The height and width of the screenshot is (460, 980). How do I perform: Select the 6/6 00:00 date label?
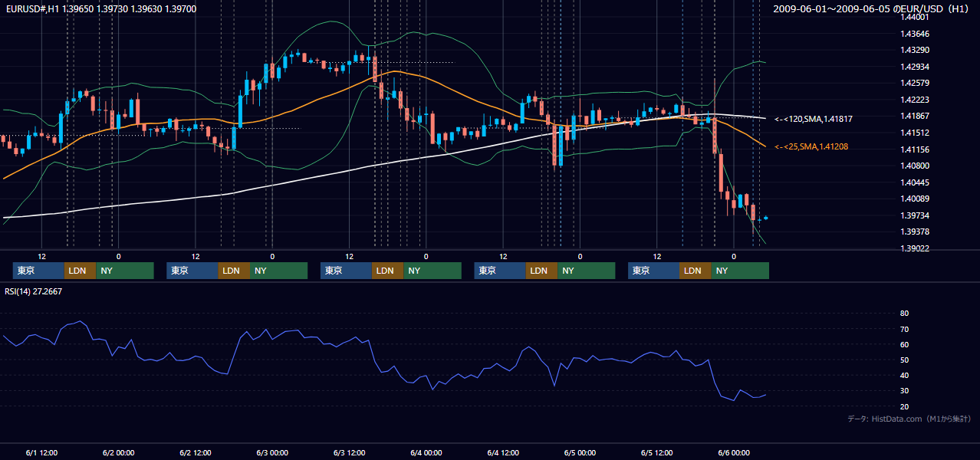734,453
